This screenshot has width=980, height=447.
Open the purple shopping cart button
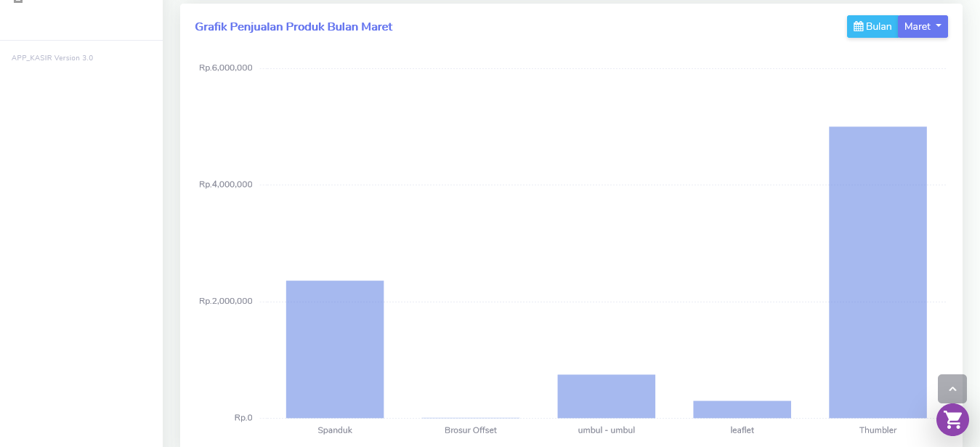click(952, 419)
